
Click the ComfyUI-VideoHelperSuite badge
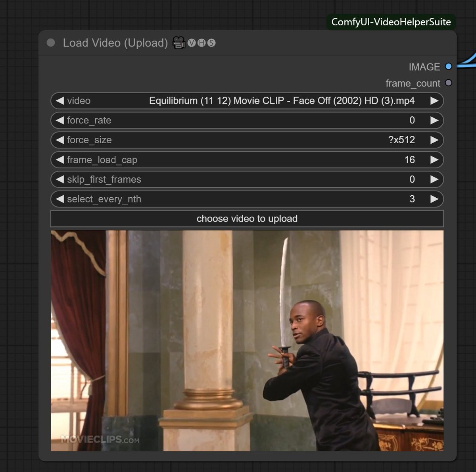pyautogui.click(x=391, y=22)
